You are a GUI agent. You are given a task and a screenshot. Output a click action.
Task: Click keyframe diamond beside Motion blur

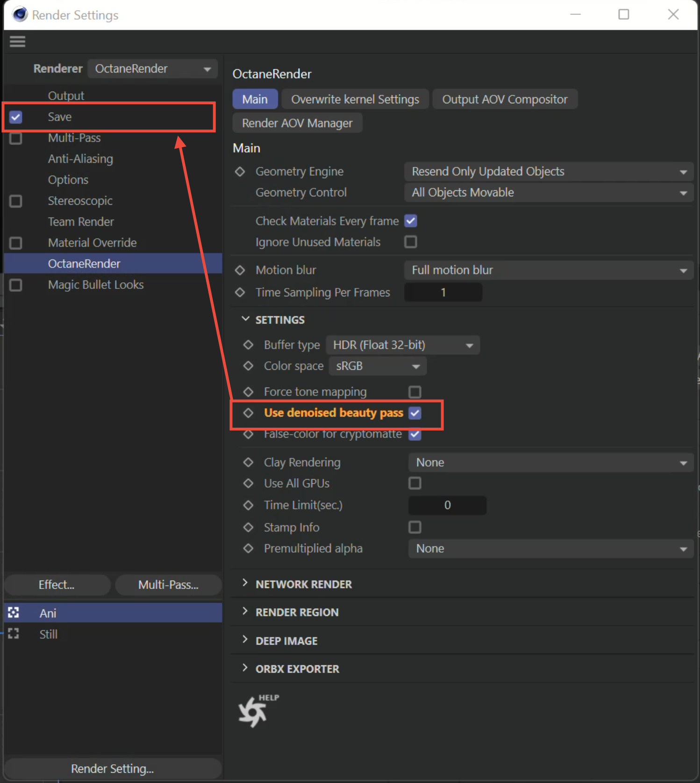[x=240, y=270]
